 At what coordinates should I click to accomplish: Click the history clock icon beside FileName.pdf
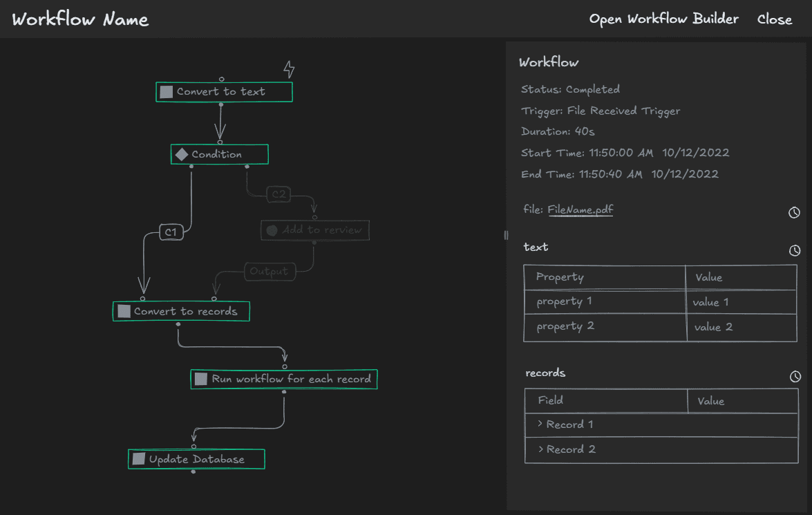click(793, 212)
